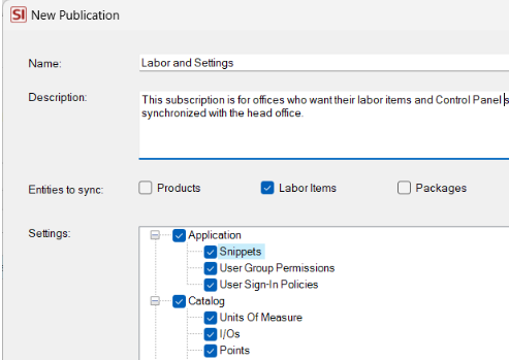
Task: Collapse the Application tree node
Action: [155, 235]
